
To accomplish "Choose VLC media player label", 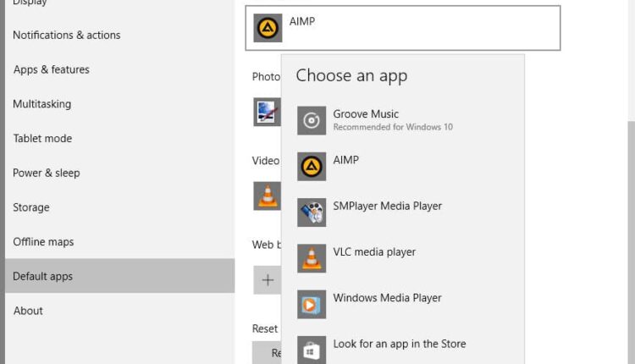I will [374, 252].
